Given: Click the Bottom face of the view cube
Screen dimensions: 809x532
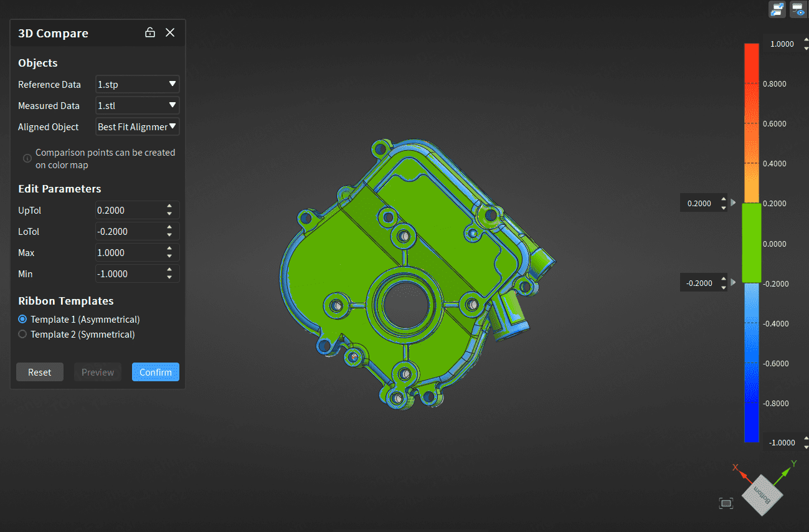Looking at the screenshot, I should [762, 496].
